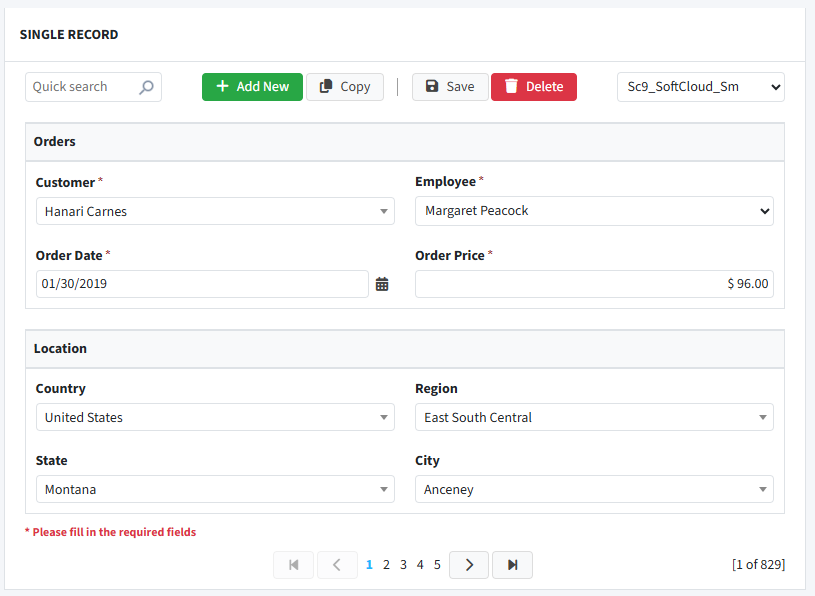Viewport: 815px width, 596px height.
Task: Go to the next record arrow
Action: click(x=469, y=565)
